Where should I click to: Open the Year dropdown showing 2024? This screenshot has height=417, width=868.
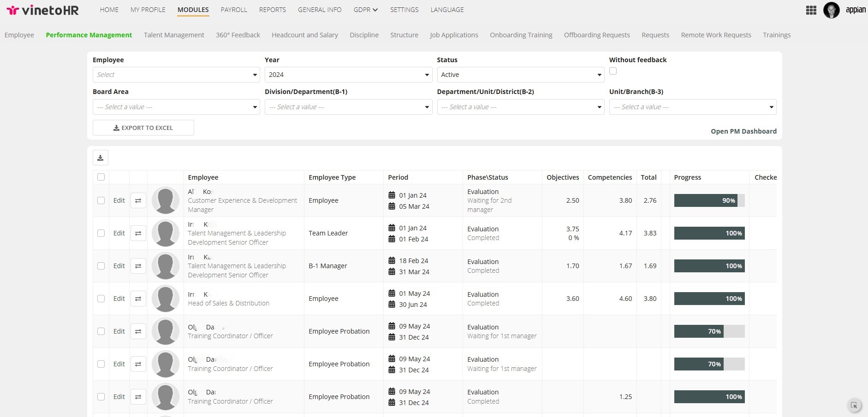coord(348,75)
